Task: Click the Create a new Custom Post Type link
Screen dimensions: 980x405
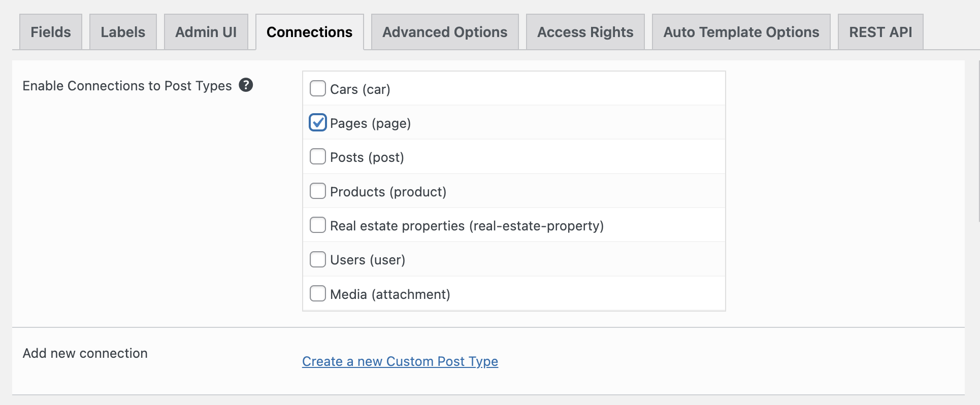Action: click(x=400, y=361)
